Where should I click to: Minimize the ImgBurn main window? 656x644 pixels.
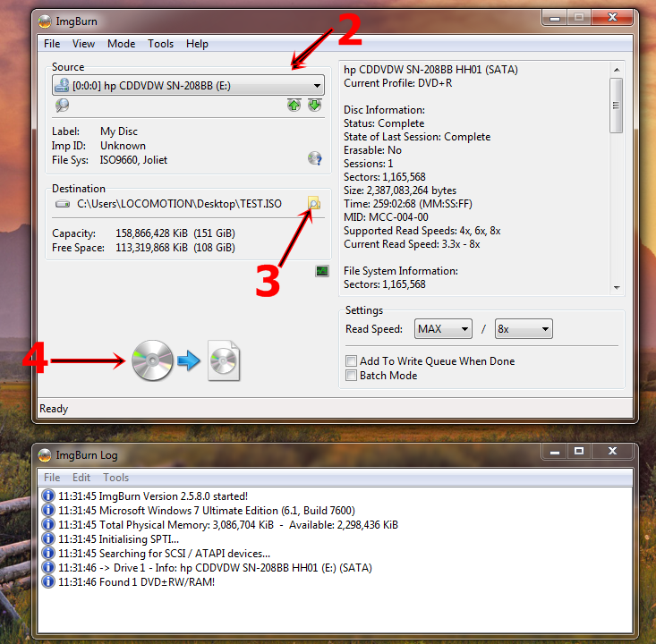pos(555,18)
